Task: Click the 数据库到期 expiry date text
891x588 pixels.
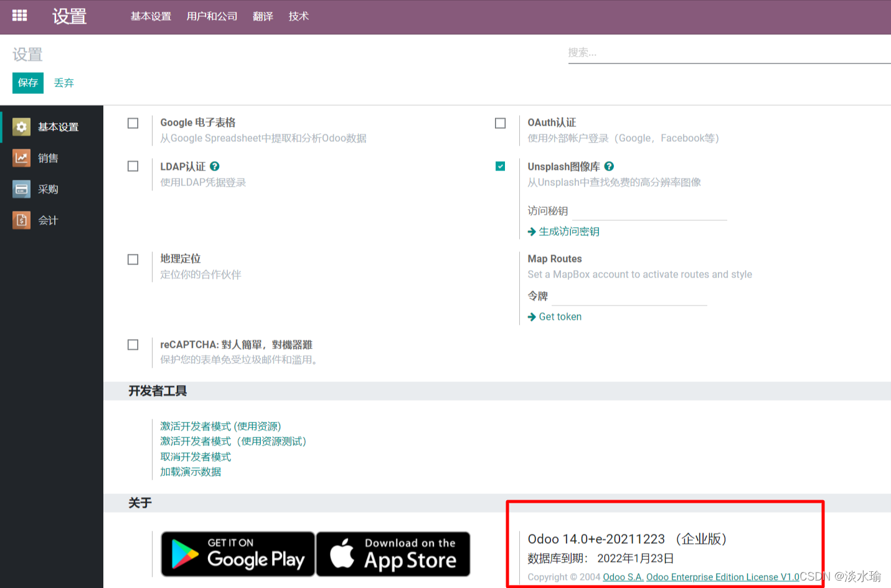Action: pyautogui.click(x=601, y=558)
